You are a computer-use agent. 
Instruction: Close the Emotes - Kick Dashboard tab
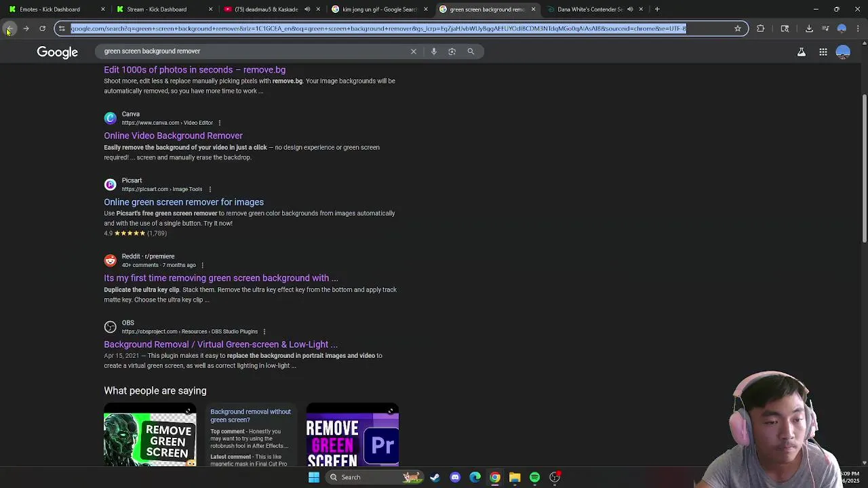pos(103,9)
